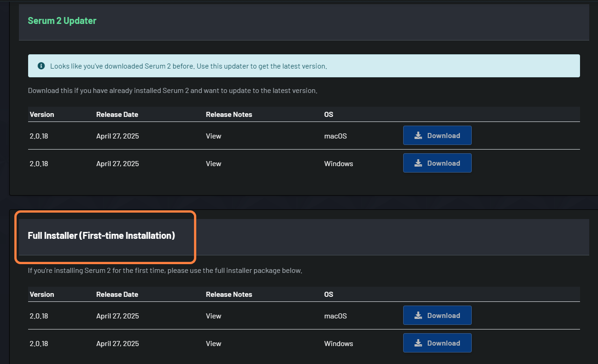Click April 27, 2025 in the Full Installer macOS row
598x364 pixels.
(x=117, y=316)
